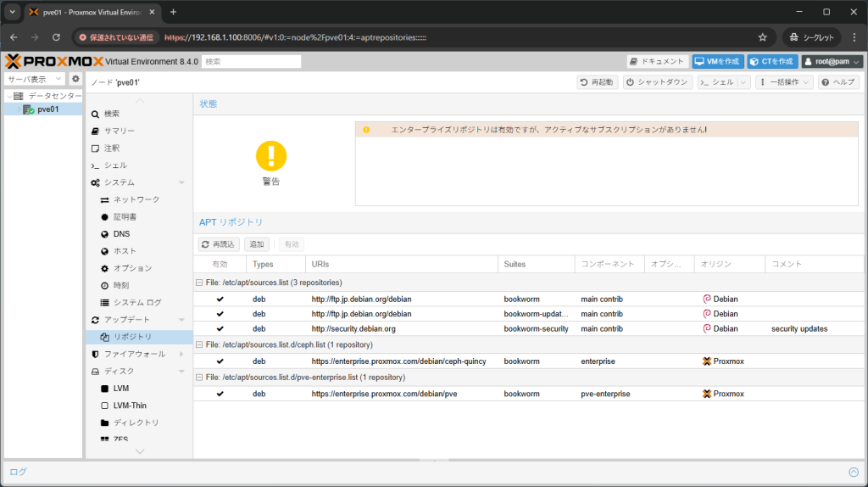Click the browser back arrow
This screenshot has height=487, width=868.
click(14, 37)
